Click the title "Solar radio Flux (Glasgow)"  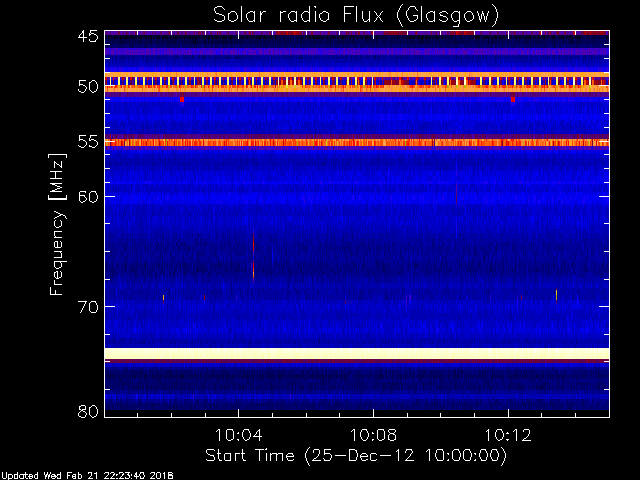click(x=356, y=16)
